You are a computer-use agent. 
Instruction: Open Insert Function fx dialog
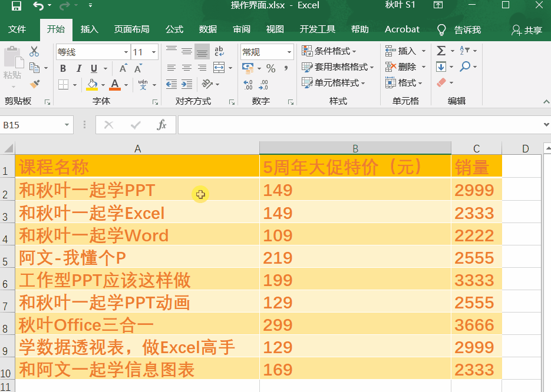161,125
